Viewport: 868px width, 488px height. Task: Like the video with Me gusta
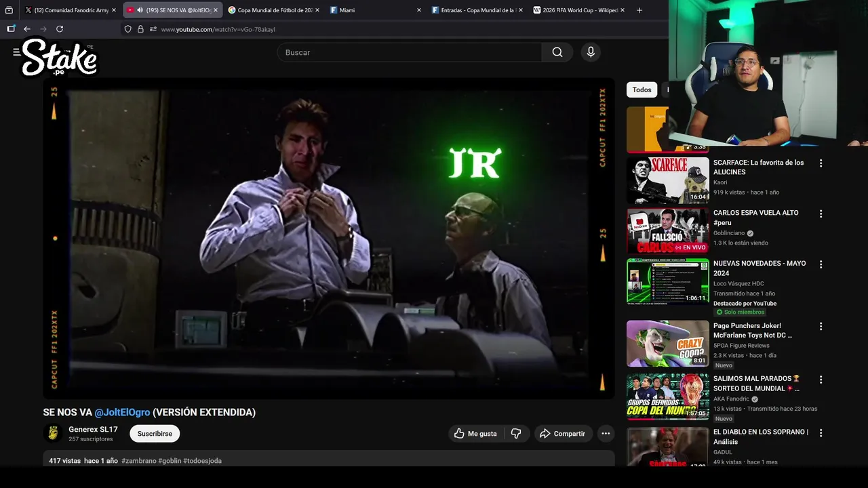(475, 434)
